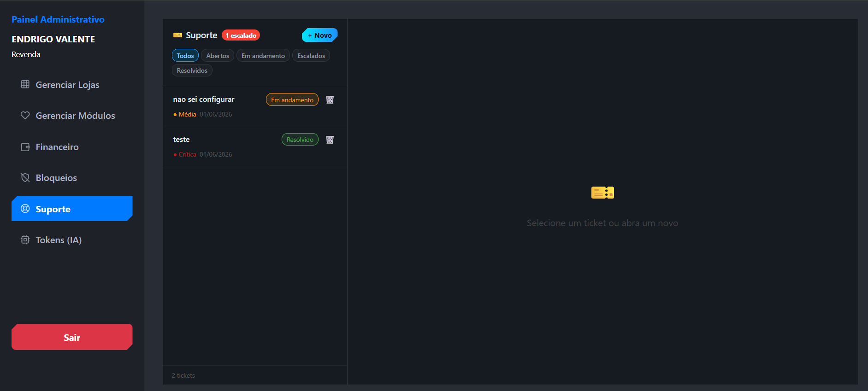Click the Financeiro wallet icon
Screen dimensions: 868x391
pos(25,147)
